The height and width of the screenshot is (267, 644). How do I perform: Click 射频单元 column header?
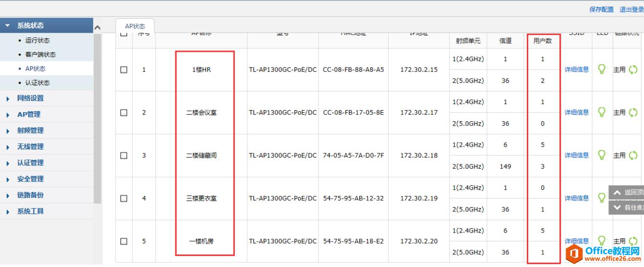pyautogui.click(x=468, y=41)
